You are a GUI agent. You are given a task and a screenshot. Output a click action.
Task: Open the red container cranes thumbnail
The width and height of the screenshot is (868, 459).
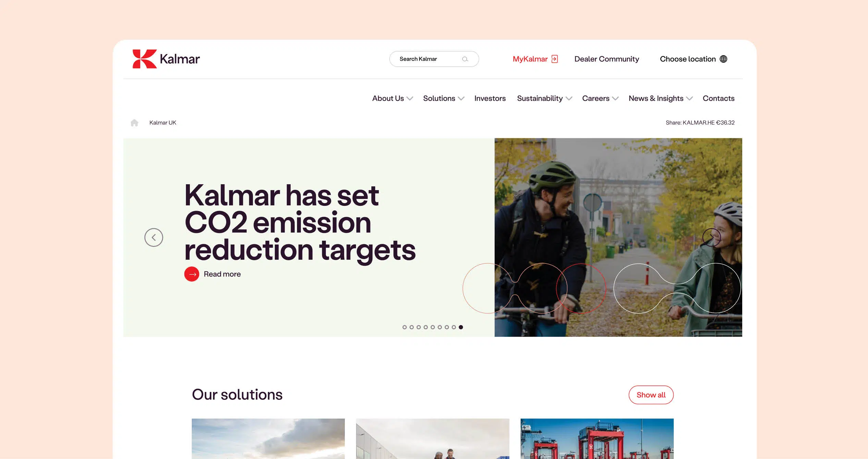tap(597, 439)
